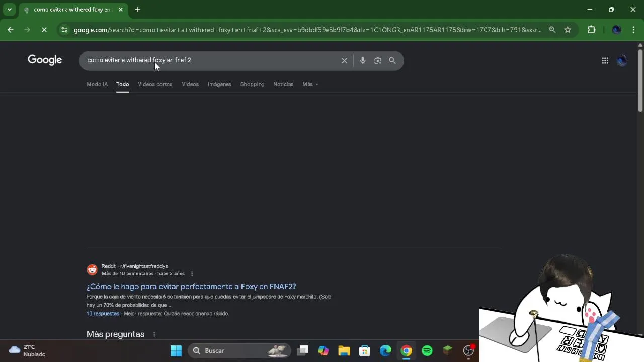Close the 'como evitar a withered foxy' tab

pos(121,10)
